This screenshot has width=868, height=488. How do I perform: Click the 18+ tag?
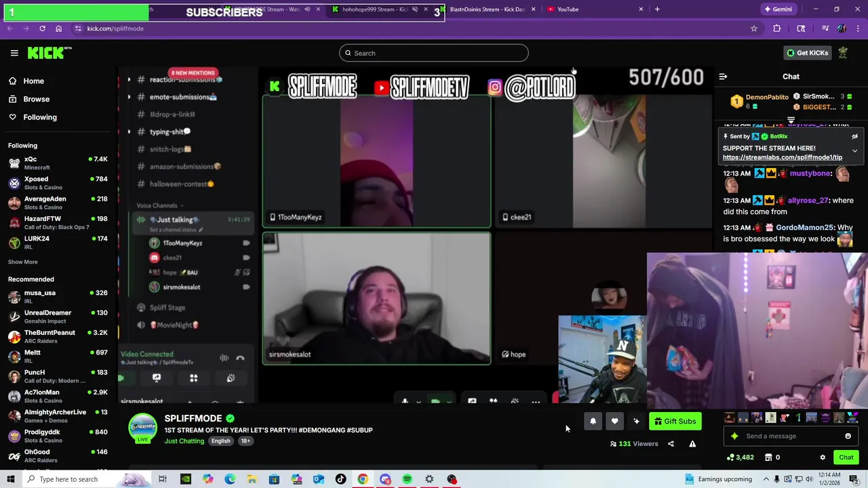point(245,441)
